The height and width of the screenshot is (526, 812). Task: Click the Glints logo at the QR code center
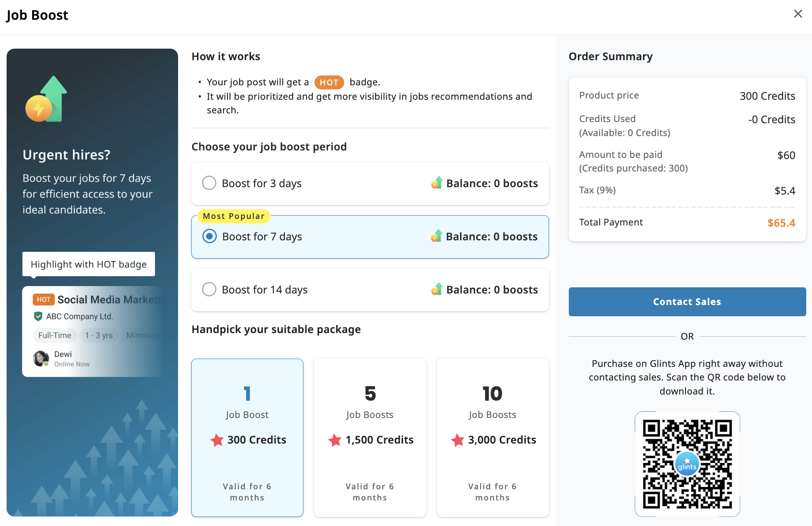pyautogui.click(x=687, y=463)
